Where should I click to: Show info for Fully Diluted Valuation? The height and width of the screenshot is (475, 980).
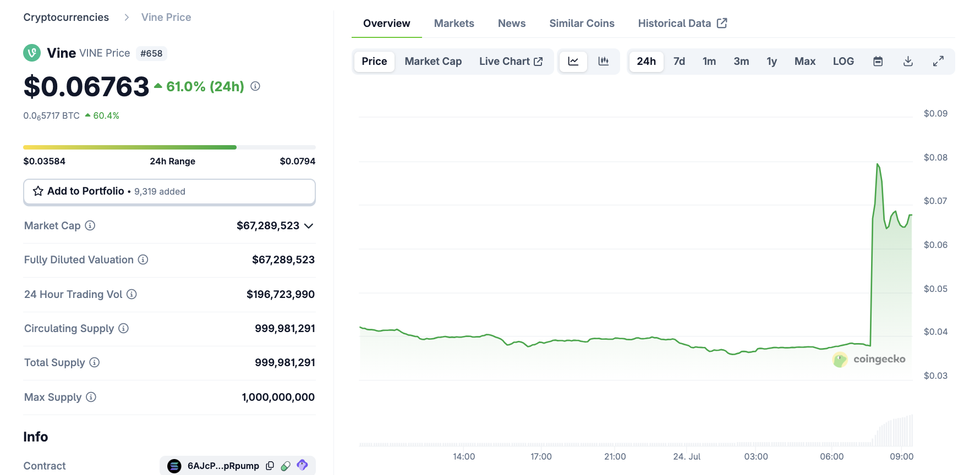pos(143,259)
